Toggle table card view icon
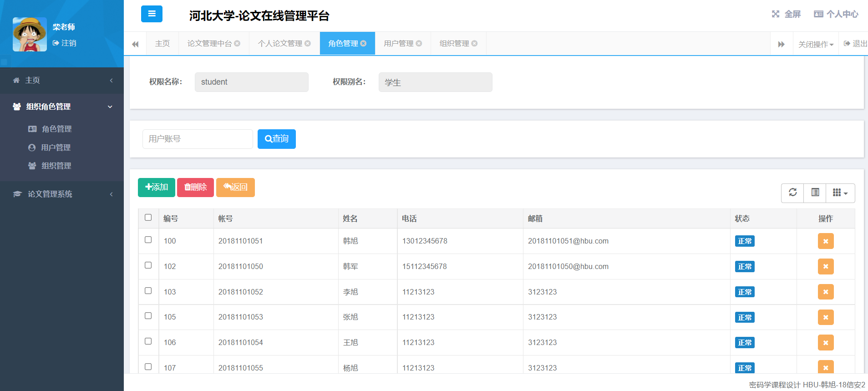This screenshot has width=868, height=391. point(815,193)
